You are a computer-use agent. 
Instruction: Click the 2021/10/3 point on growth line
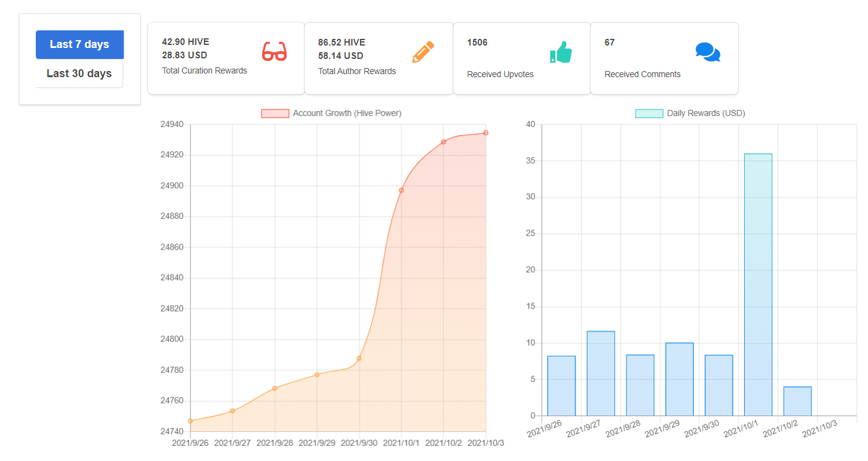point(486,132)
